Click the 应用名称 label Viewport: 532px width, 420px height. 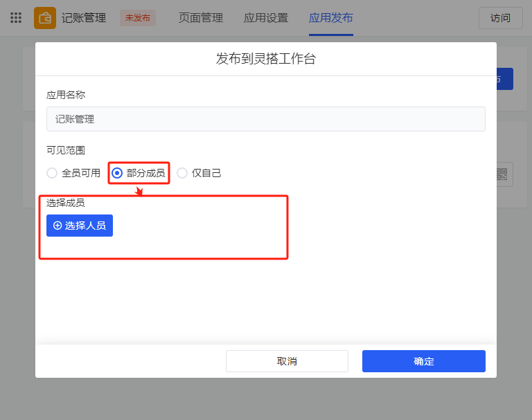click(66, 95)
